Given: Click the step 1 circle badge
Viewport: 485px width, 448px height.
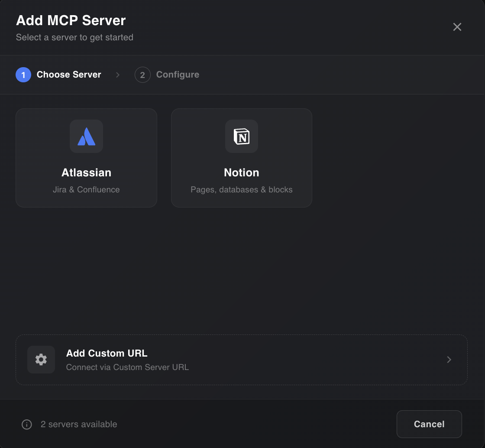Looking at the screenshot, I should coord(23,75).
